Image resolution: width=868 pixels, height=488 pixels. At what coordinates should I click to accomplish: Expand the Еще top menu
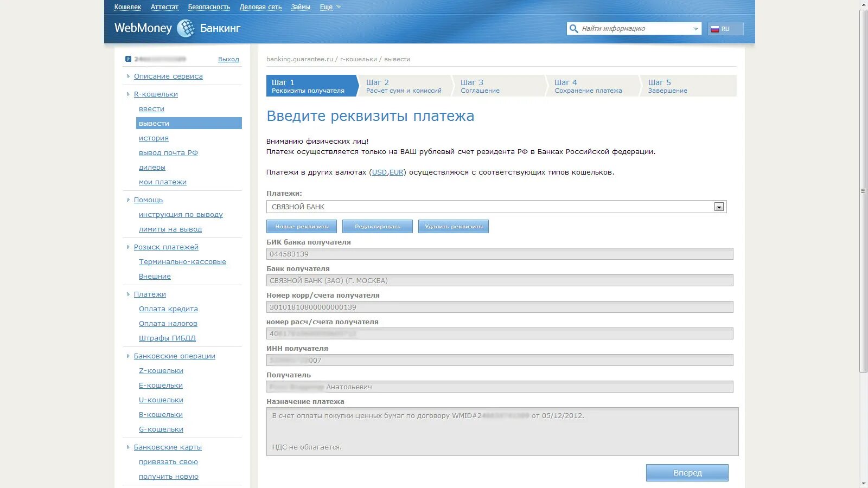coord(330,7)
